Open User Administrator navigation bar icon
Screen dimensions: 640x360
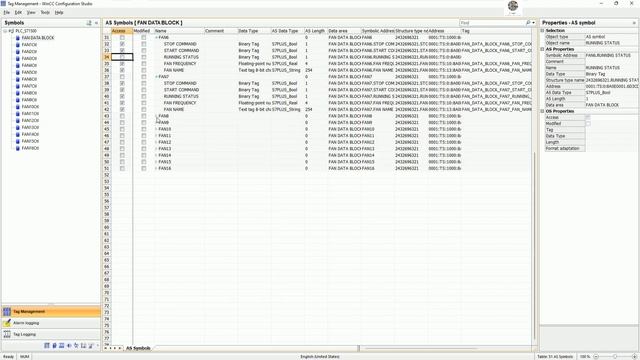point(54,346)
